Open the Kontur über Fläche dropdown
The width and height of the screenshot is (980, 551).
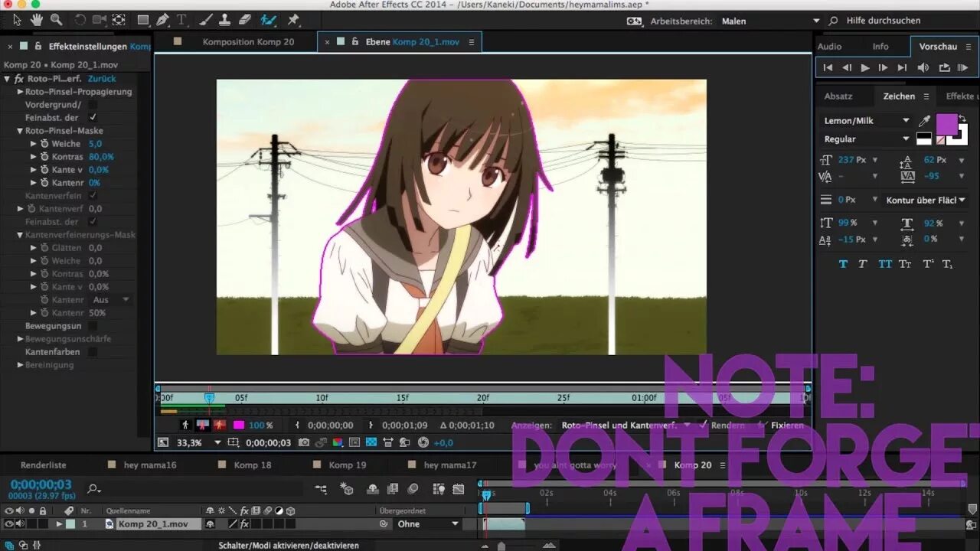926,200
